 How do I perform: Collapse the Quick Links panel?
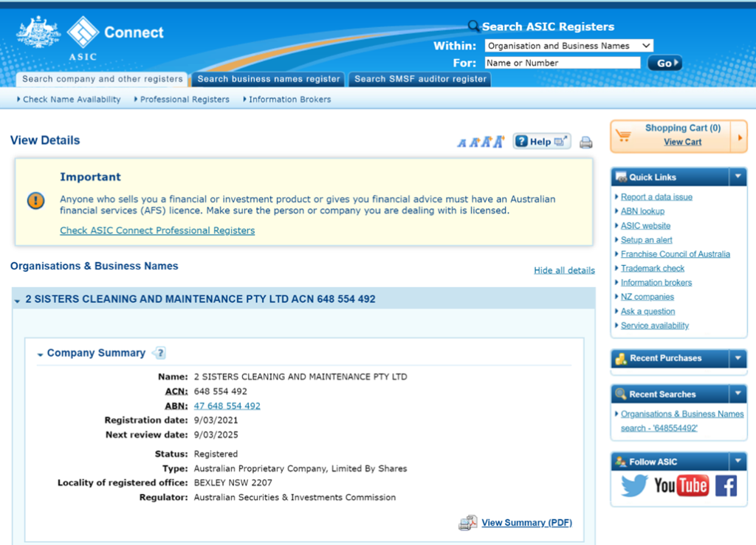pos(737,177)
